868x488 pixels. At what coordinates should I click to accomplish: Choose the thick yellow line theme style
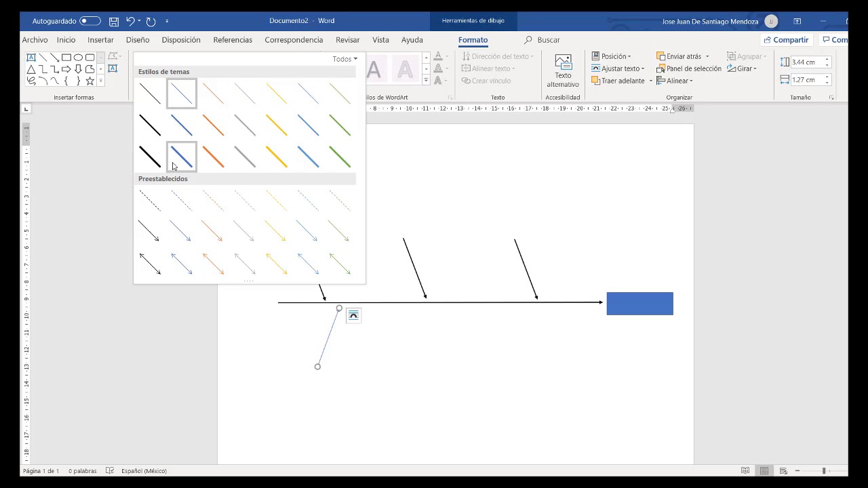tap(276, 157)
